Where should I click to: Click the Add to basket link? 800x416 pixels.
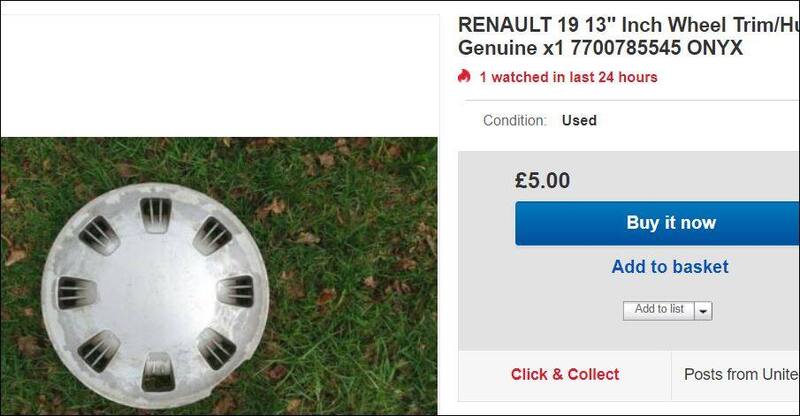[669, 267]
